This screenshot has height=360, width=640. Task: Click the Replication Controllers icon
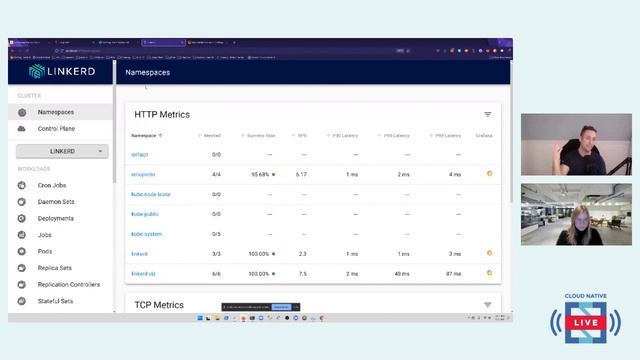[22, 284]
